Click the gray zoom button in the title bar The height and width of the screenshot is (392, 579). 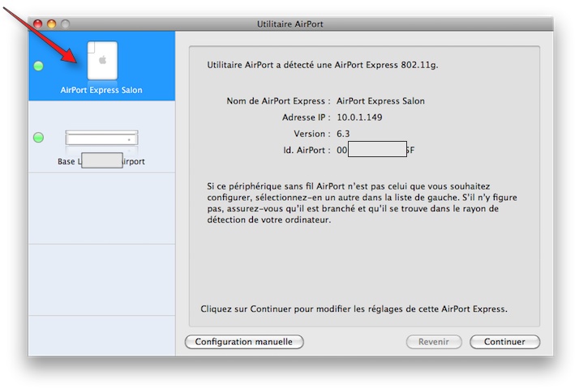(65, 24)
